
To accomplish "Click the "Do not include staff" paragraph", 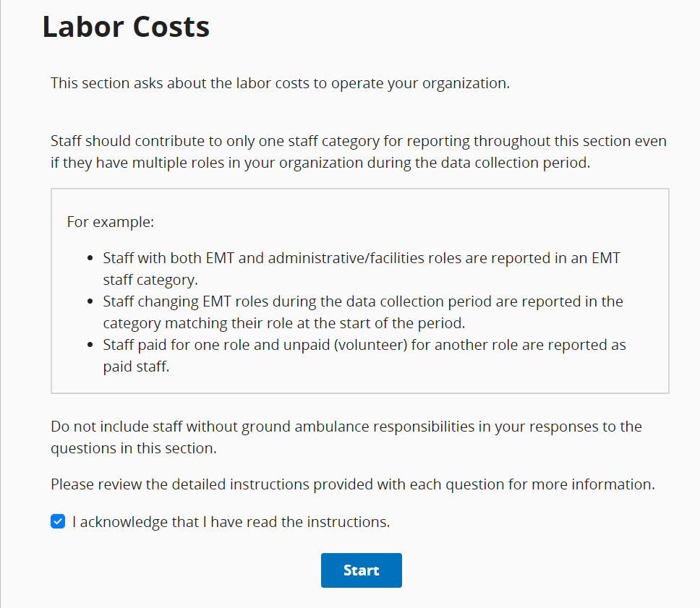I will (346, 437).
